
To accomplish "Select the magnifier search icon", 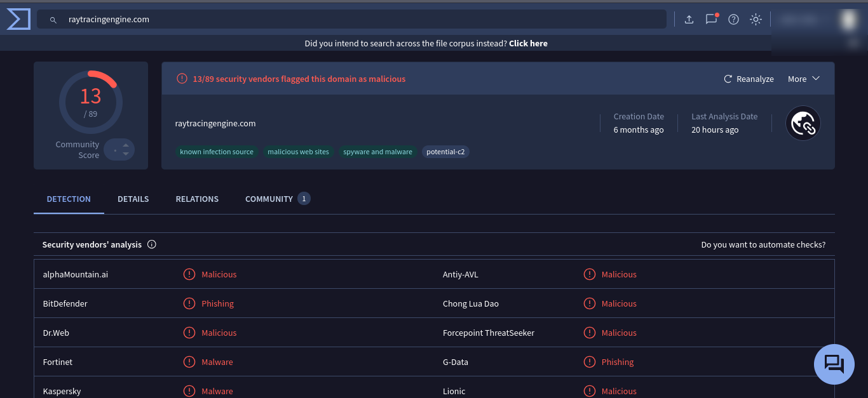I will 53,20.
